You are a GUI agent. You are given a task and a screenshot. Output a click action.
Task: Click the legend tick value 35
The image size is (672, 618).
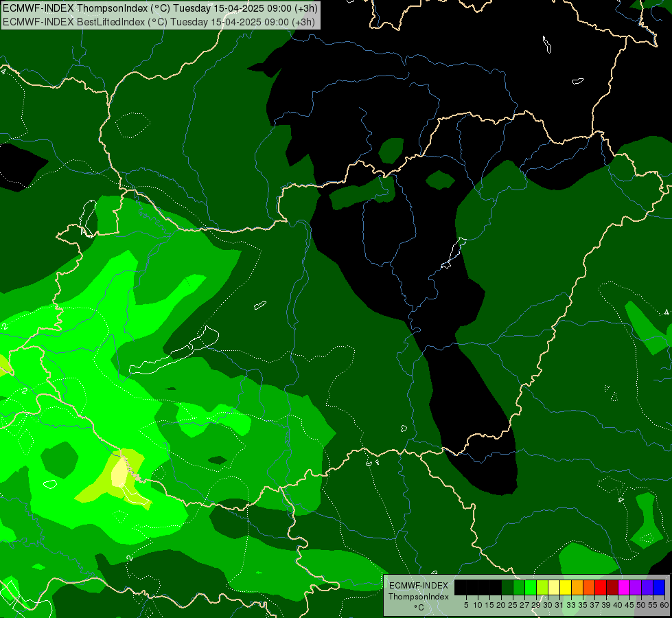pyautogui.click(x=583, y=605)
